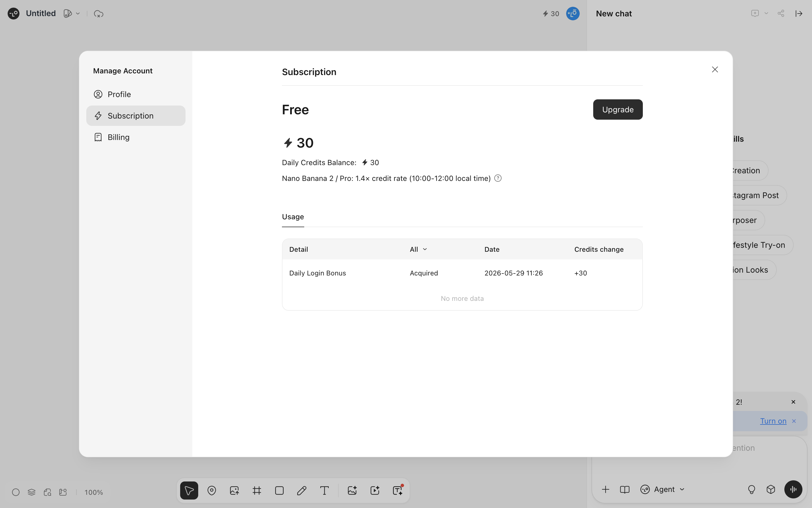Image resolution: width=812 pixels, height=508 pixels.
Task: Select the location pin marker tool
Action: pos(212,491)
